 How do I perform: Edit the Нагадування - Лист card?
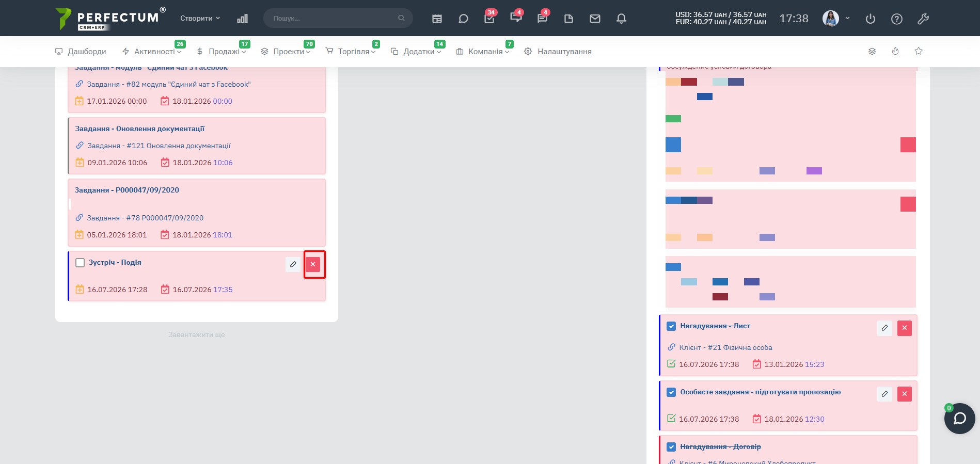(x=884, y=328)
